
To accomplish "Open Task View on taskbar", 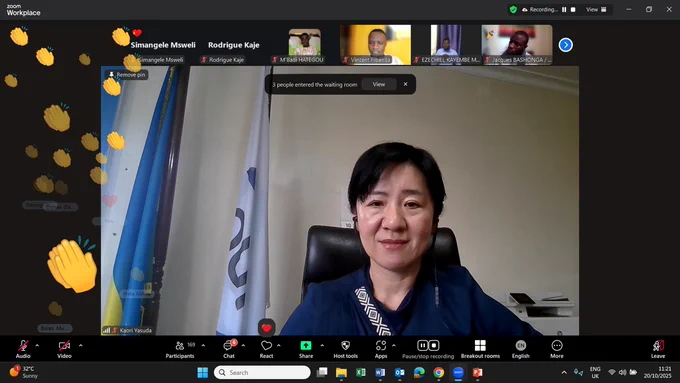I will coord(322,372).
